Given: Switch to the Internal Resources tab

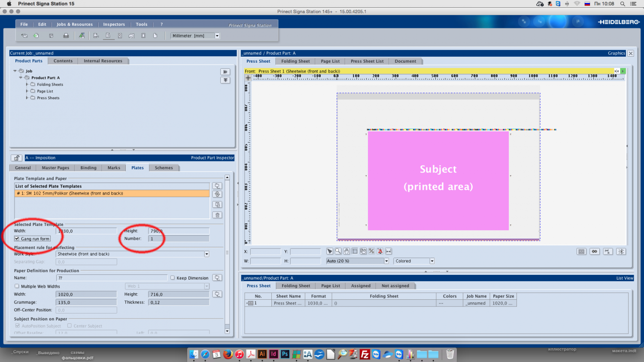Looking at the screenshot, I should (103, 61).
